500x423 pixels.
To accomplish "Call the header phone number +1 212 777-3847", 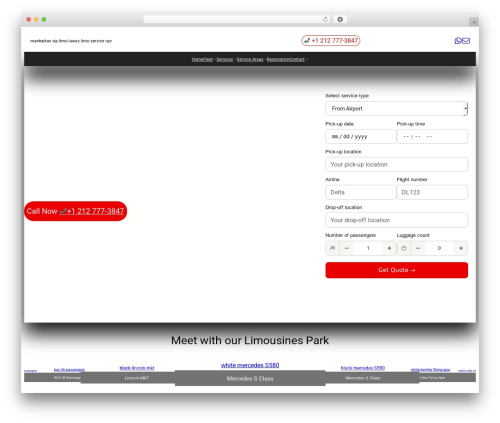I will [331, 41].
